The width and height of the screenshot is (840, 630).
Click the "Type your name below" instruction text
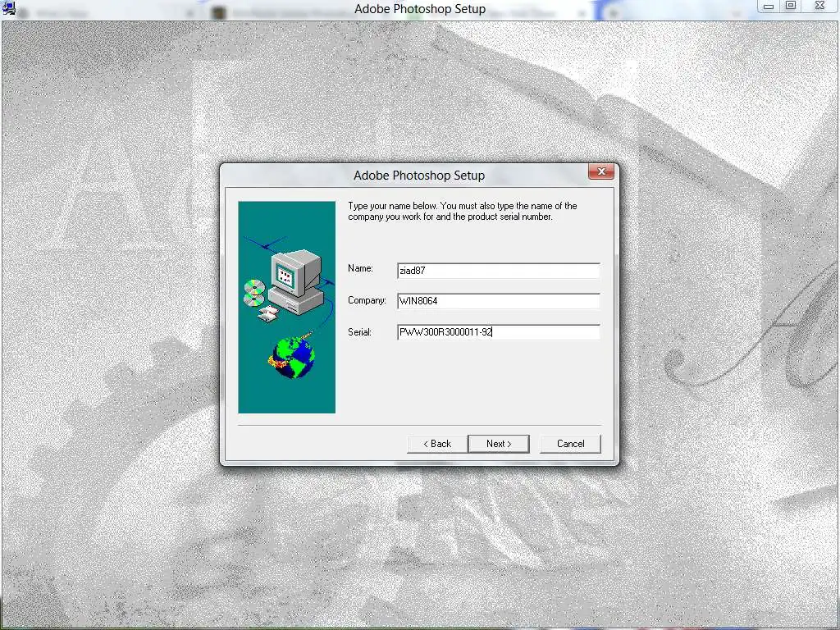coord(463,211)
